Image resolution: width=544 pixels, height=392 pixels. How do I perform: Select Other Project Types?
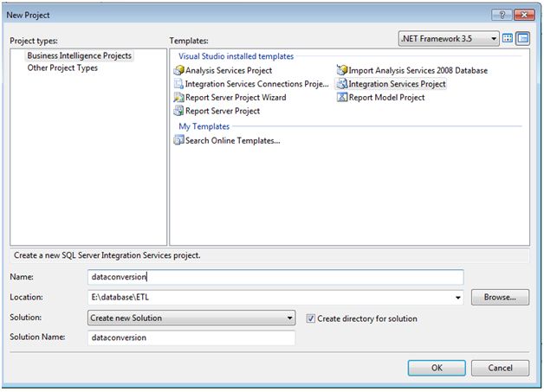coord(62,68)
